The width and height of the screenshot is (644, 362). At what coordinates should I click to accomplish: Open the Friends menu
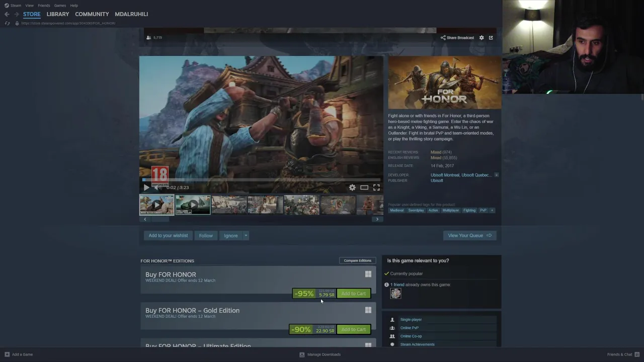[x=44, y=6]
